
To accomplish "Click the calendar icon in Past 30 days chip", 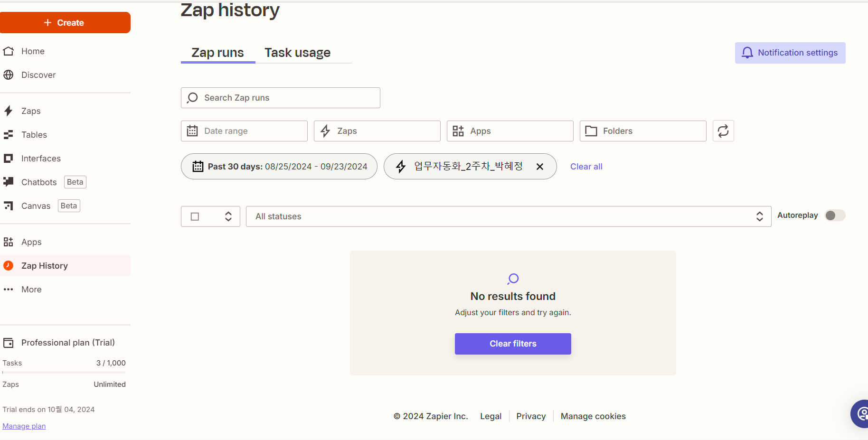I will 198,167.
